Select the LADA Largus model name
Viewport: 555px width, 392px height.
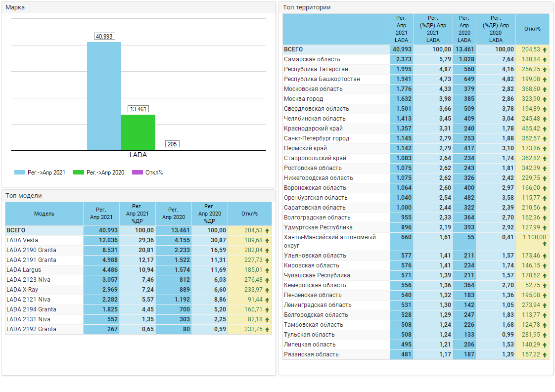point(24,270)
